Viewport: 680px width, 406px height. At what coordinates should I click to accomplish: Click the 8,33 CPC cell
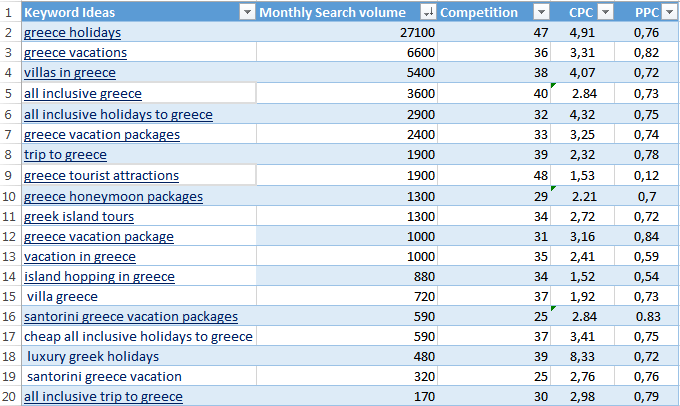pos(585,356)
